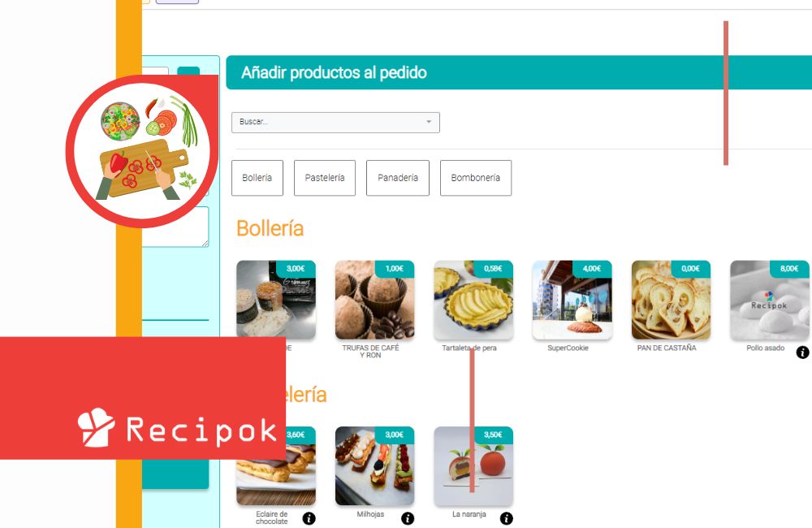Viewport: 812px width, 528px height.
Task: Open info icon for Pollo asado
Action: pos(802,353)
